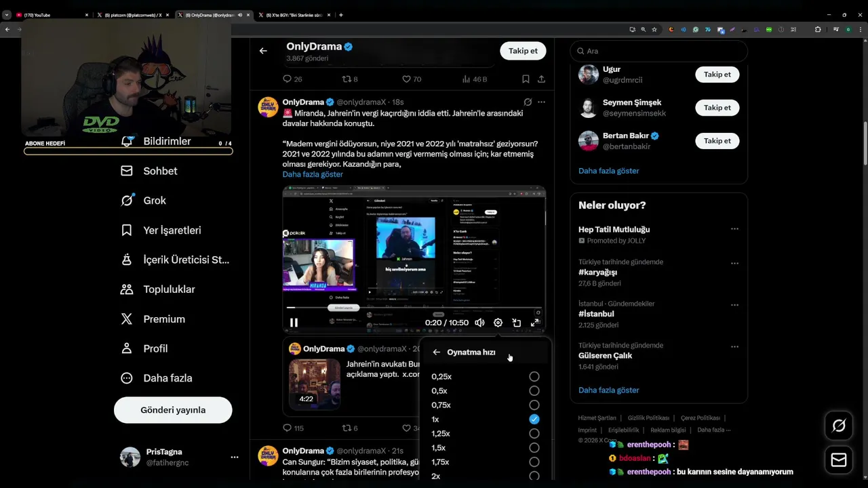
Task: Open the #karyağışı trending topic
Action: 597,272
